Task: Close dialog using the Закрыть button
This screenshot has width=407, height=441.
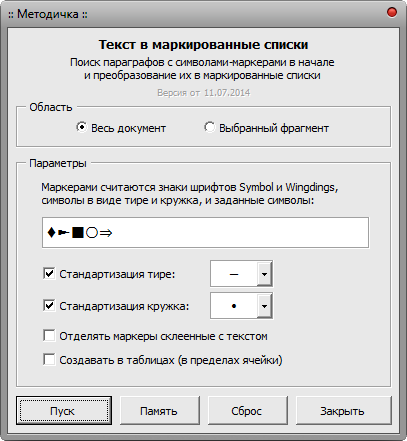Action: 343,411
